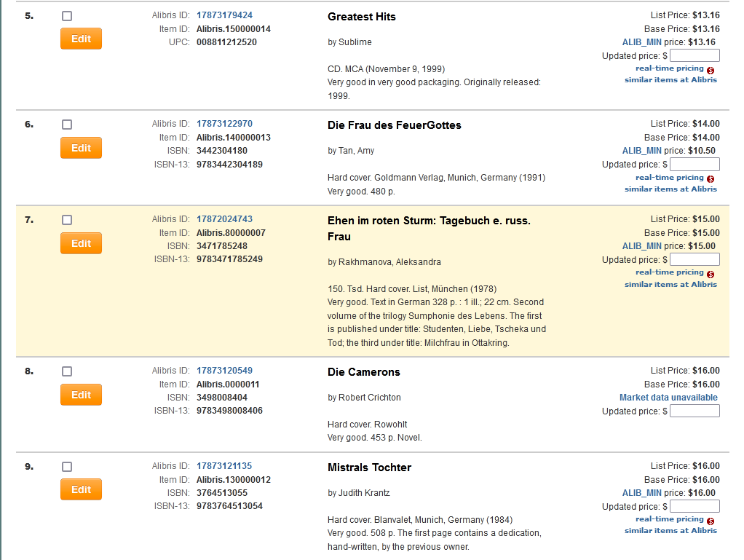
Task: Toggle checkbox for item 9 Mistrals Tochter
Action: pyautogui.click(x=67, y=467)
